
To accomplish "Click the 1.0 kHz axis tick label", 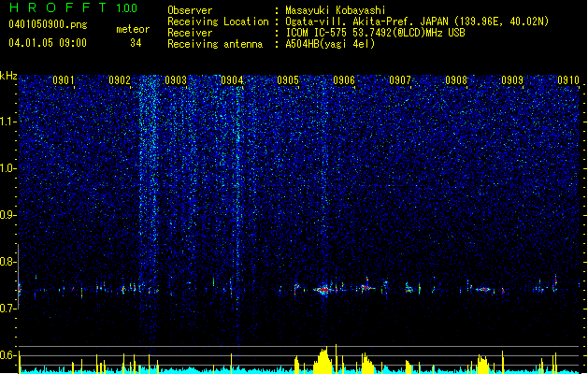I will 7,168.
